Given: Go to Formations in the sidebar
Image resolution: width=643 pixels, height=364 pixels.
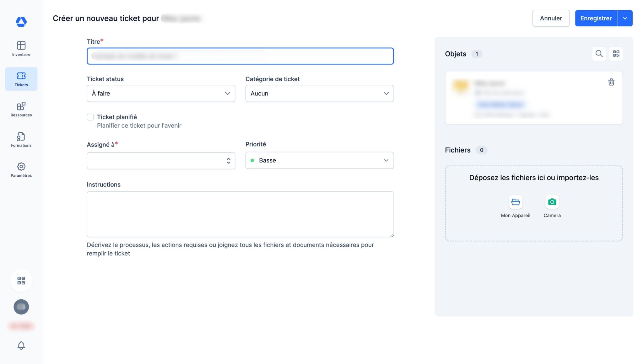Looking at the screenshot, I should [x=21, y=140].
